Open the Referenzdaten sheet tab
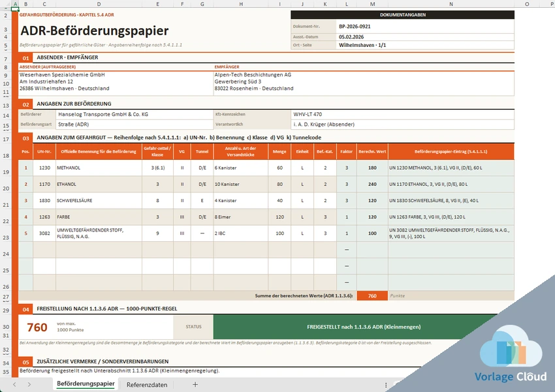 click(147, 385)
